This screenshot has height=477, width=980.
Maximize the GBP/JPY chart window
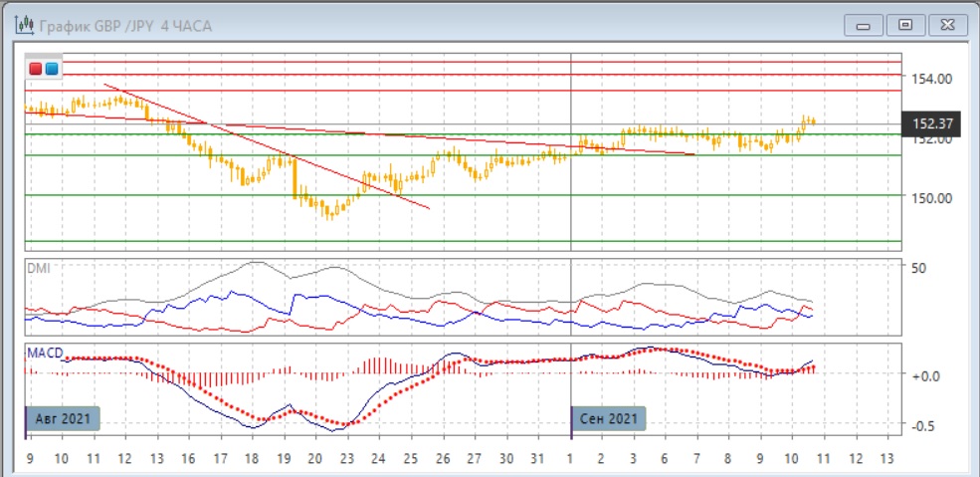905,24
